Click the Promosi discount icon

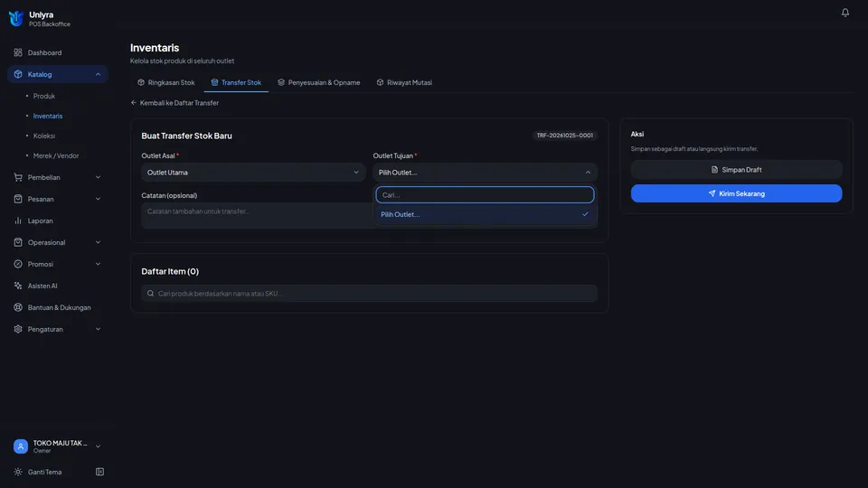[x=18, y=264]
